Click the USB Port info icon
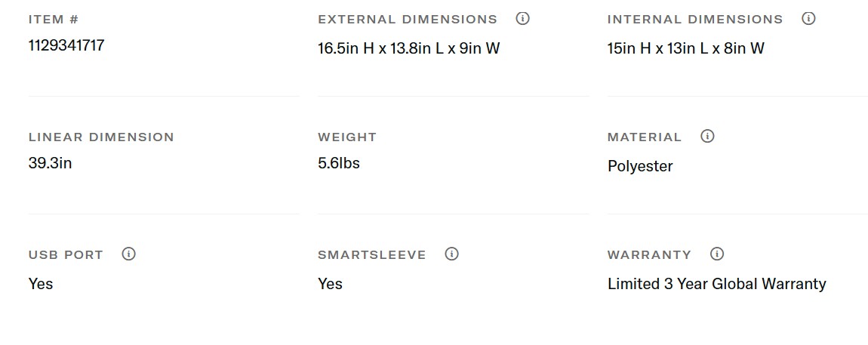 point(129,254)
